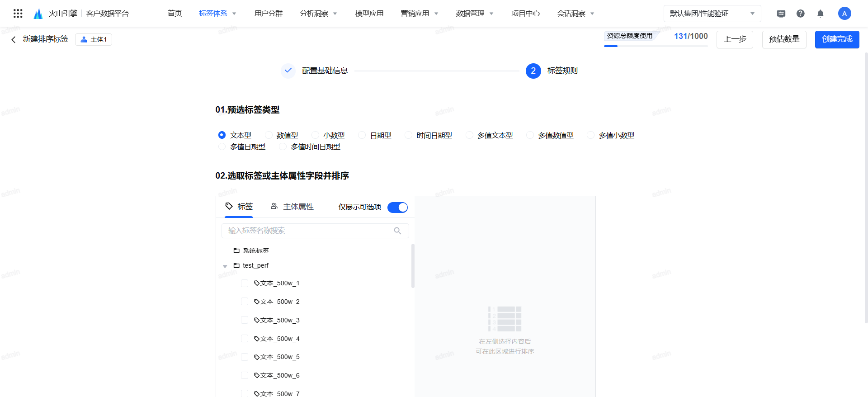The width and height of the screenshot is (868, 397).
Task: Go to 用户分群 in the top menu
Action: (268, 14)
